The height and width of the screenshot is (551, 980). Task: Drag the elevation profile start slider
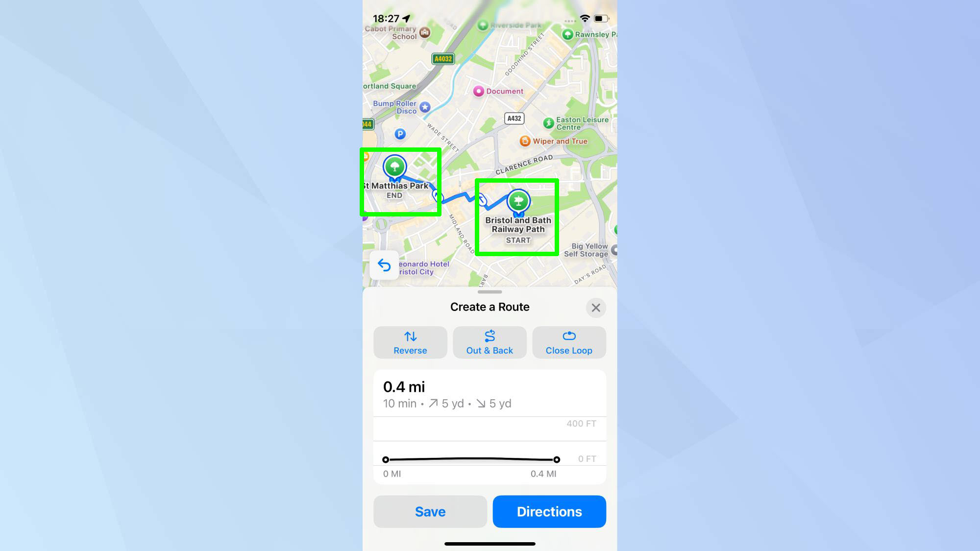385,459
